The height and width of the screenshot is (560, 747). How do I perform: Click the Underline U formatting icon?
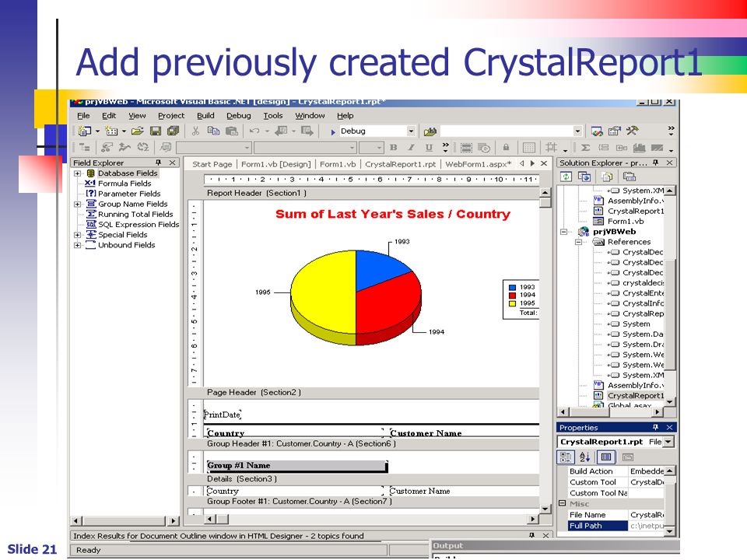tap(429, 148)
